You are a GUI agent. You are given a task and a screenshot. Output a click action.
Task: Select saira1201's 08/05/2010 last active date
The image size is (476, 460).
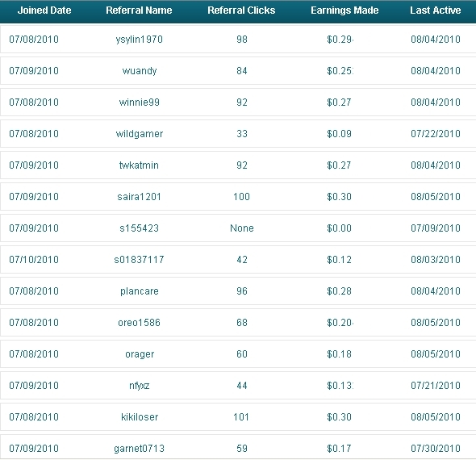pos(436,196)
